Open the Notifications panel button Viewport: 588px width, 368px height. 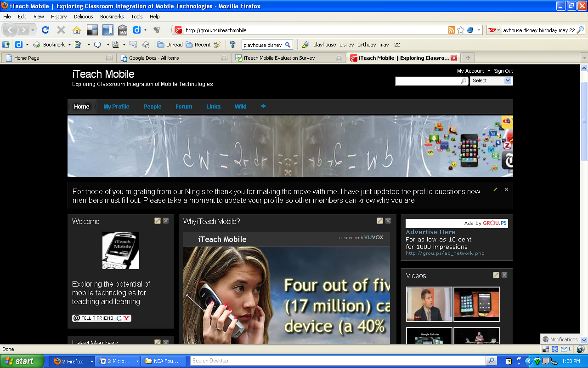click(x=560, y=339)
